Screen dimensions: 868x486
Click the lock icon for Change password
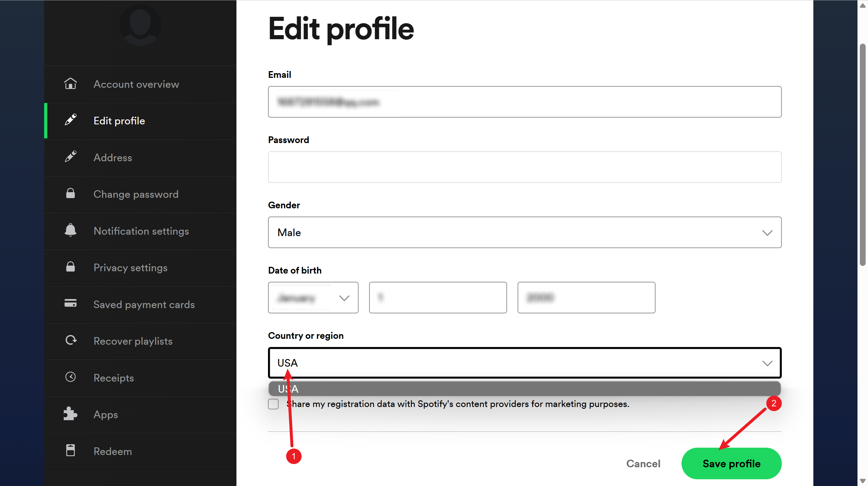pos(70,194)
